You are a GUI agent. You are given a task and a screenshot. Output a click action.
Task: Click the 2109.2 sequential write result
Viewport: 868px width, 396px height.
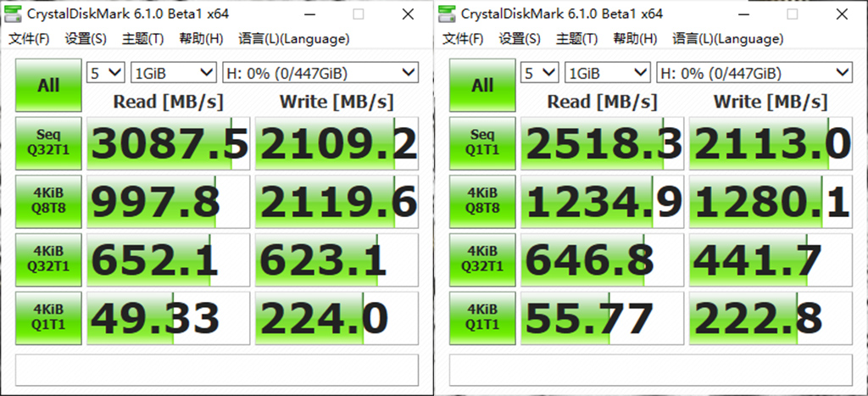click(x=337, y=143)
